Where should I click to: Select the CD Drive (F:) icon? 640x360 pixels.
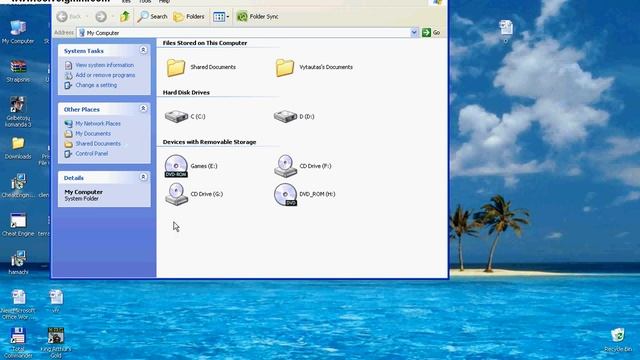click(285, 166)
